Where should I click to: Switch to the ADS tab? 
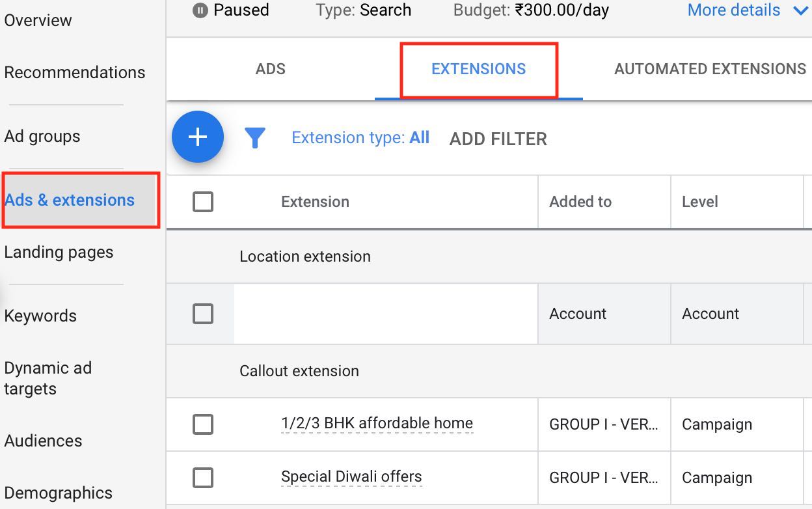270,68
